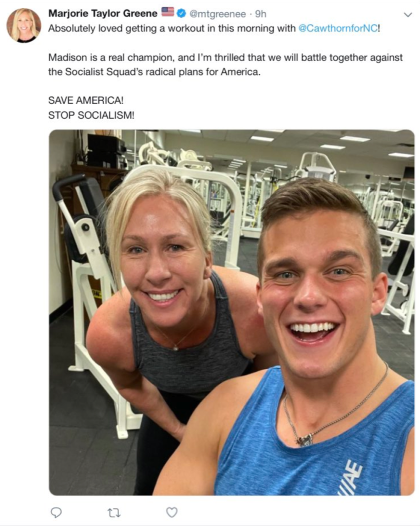Image resolution: width=420 pixels, height=526 pixels.
Task: Expand the tweet options chevron menu
Action: (408, 15)
